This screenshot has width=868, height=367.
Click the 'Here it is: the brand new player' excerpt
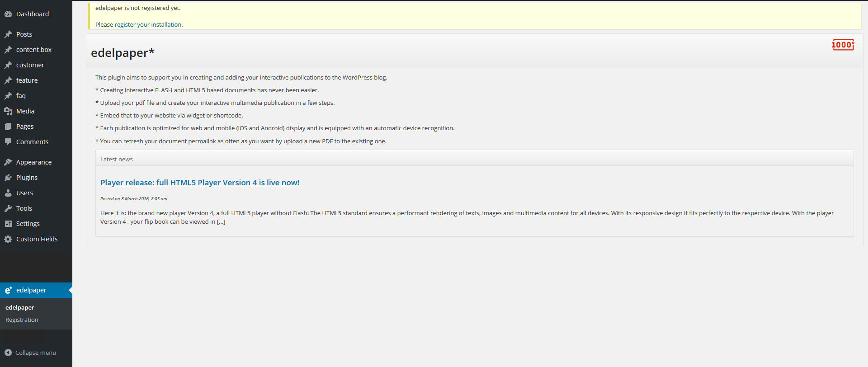(467, 217)
